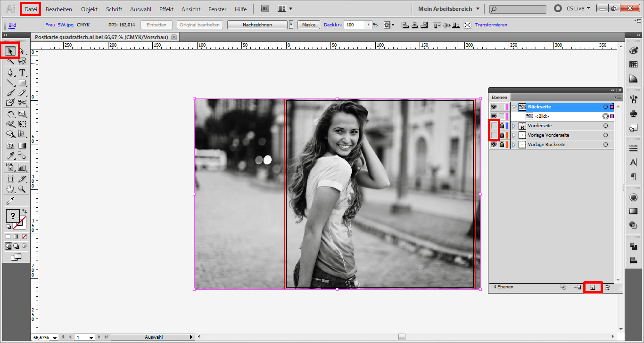Select the Selection tool arrow
This screenshot has width=644, height=343.
(10, 51)
